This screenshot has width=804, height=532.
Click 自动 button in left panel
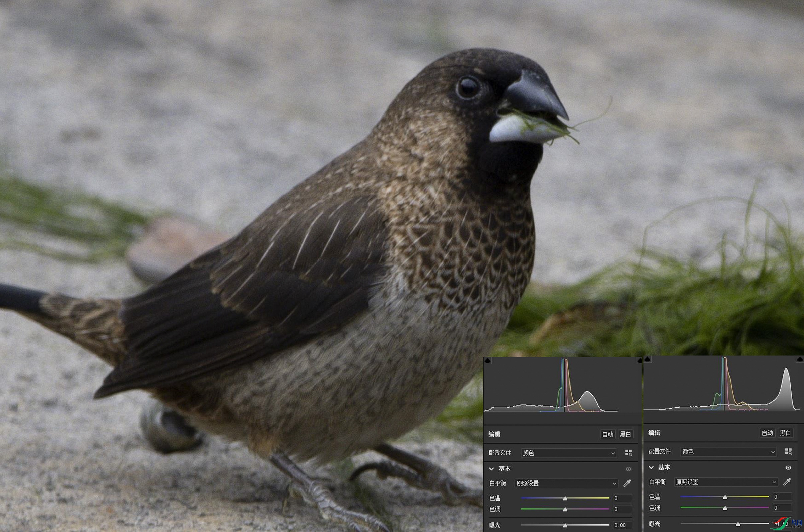pyautogui.click(x=607, y=434)
